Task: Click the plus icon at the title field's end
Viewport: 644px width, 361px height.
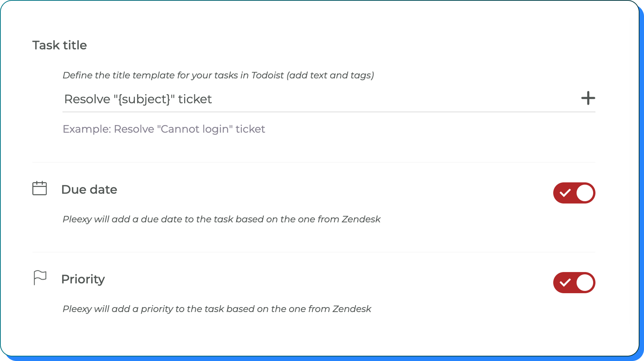Action: pos(588,98)
